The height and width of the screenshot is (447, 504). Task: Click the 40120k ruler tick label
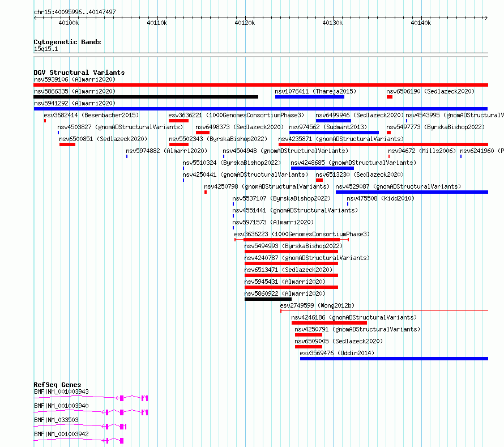pos(245,23)
